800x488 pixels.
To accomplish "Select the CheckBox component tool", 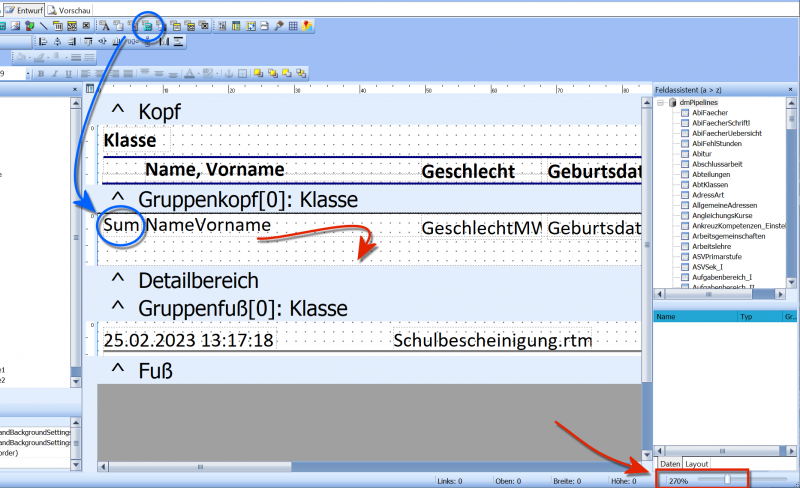I will (x=86, y=26).
